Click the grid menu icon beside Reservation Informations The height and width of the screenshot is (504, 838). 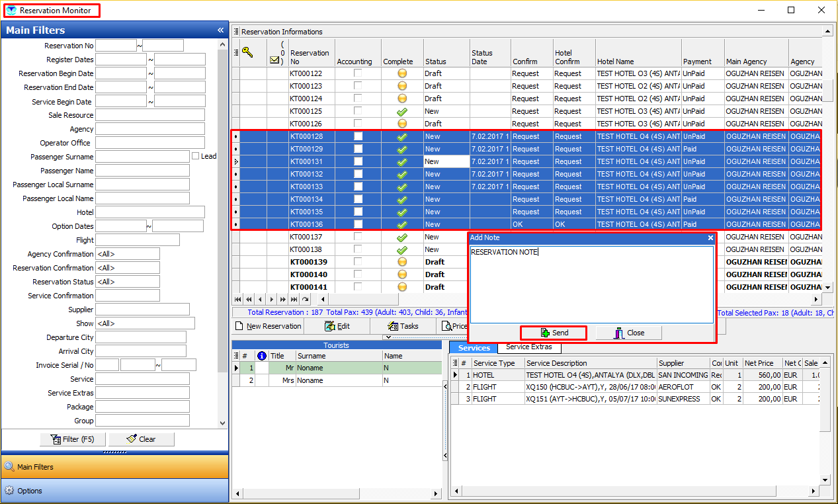[x=236, y=32]
